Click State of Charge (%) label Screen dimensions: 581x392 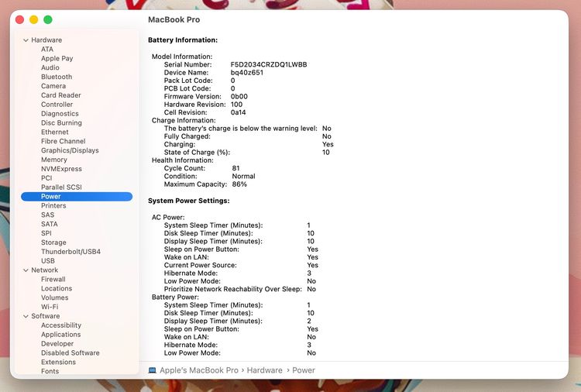click(197, 153)
